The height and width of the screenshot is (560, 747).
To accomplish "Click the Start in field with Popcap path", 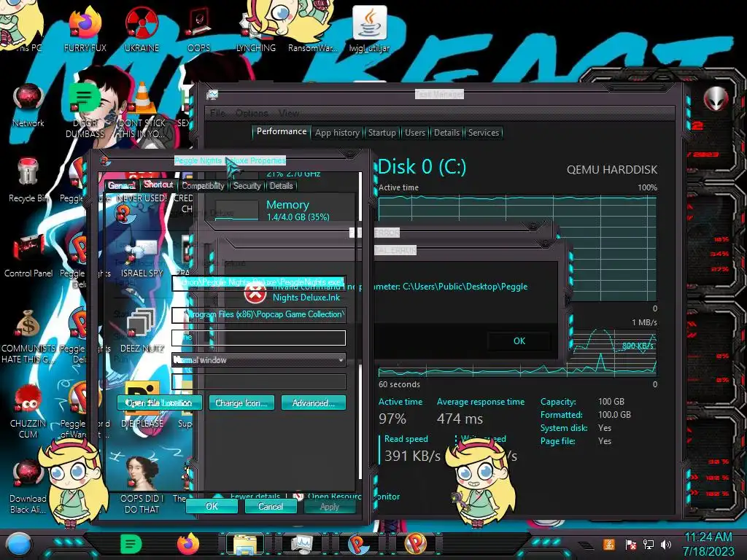I will [x=259, y=314].
